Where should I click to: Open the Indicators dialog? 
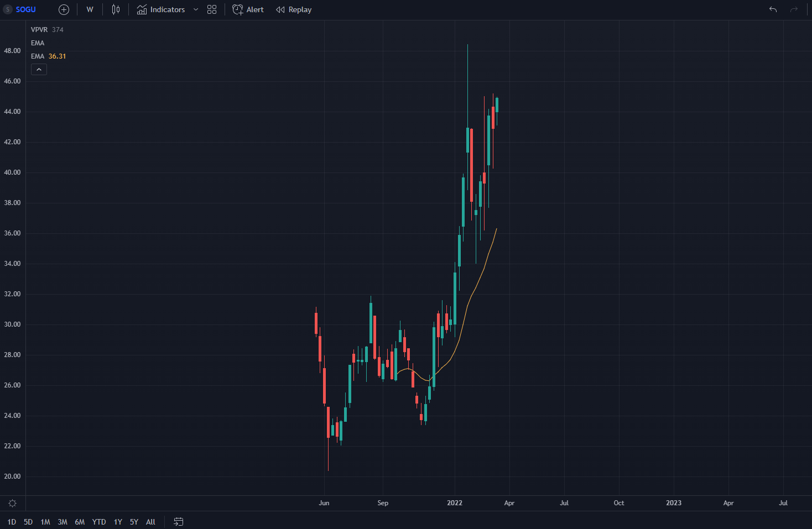pos(161,9)
